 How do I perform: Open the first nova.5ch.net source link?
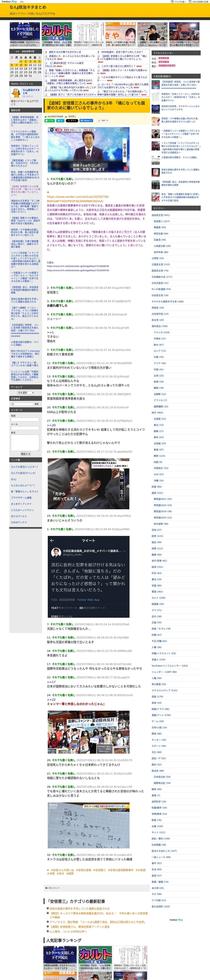click(x=78, y=266)
